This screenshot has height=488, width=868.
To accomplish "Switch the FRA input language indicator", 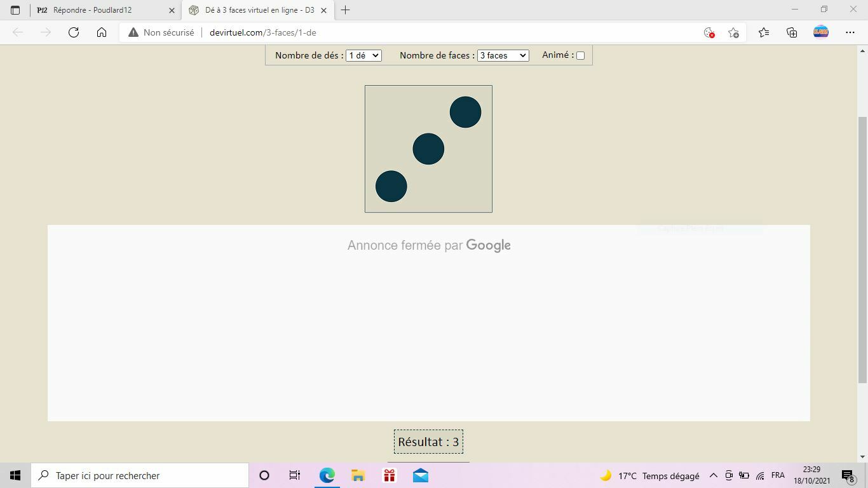I will coord(778,475).
